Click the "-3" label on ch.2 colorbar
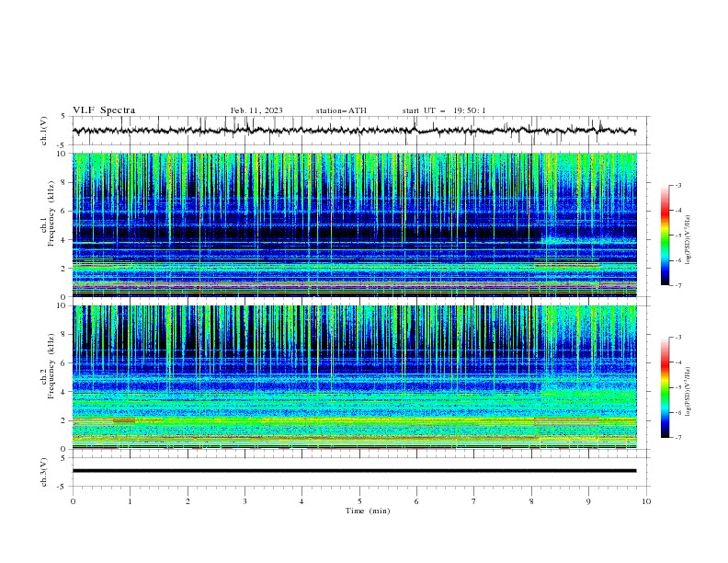This screenshot has height=563, width=728. (677, 338)
